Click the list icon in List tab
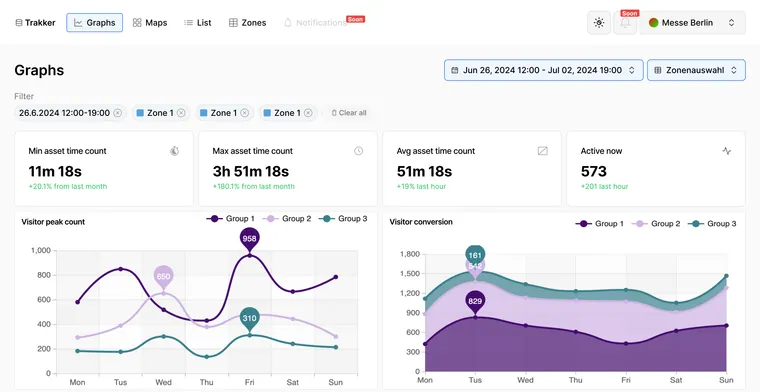This screenshot has height=392, width=760. 188,23
